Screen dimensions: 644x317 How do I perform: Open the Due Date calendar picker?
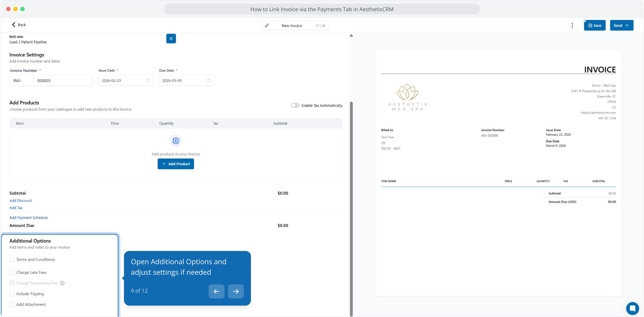coord(209,80)
